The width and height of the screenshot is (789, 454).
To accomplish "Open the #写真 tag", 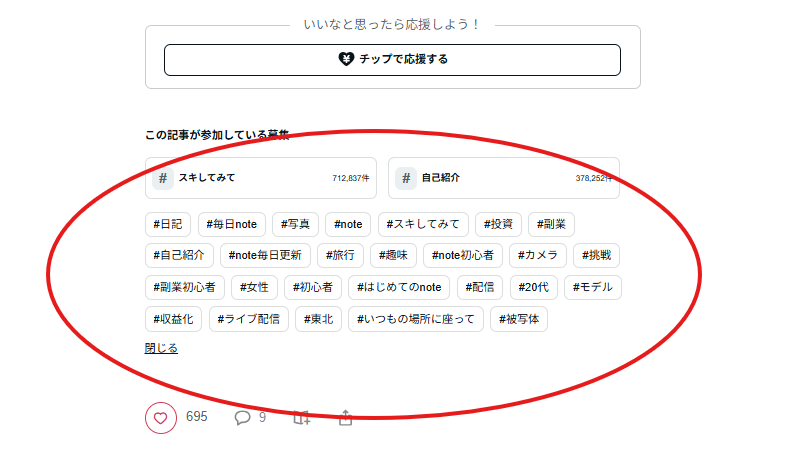I will [296, 224].
